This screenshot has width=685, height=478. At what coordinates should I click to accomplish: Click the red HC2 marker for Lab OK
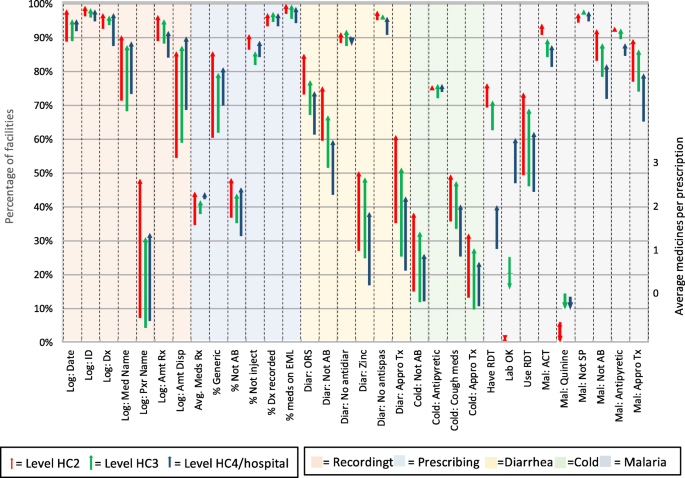tap(505, 338)
